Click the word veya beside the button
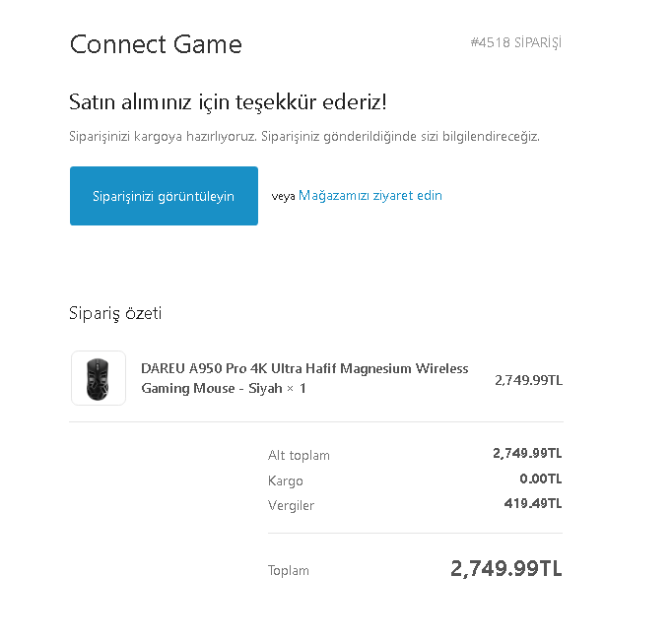 click(x=283, y=196)
